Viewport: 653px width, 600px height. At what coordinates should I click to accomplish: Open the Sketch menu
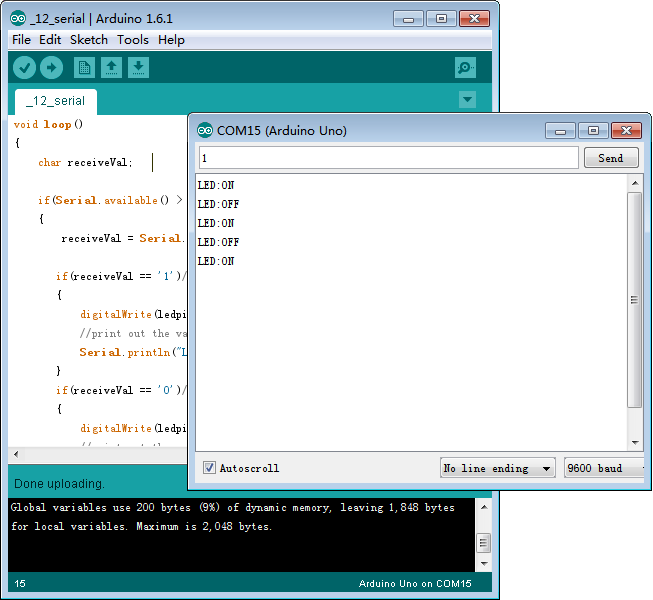click(x=89, y=40)
